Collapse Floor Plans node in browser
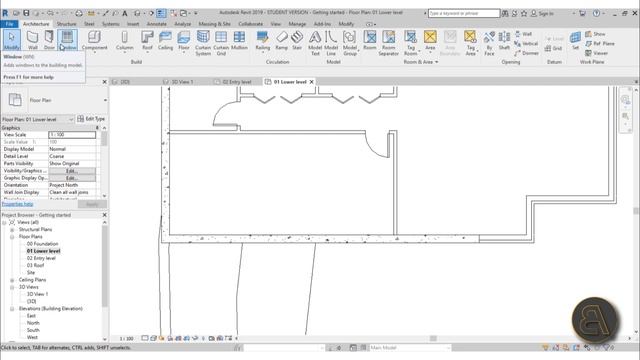Screen dimensions: 640x360 click(12, 237)
